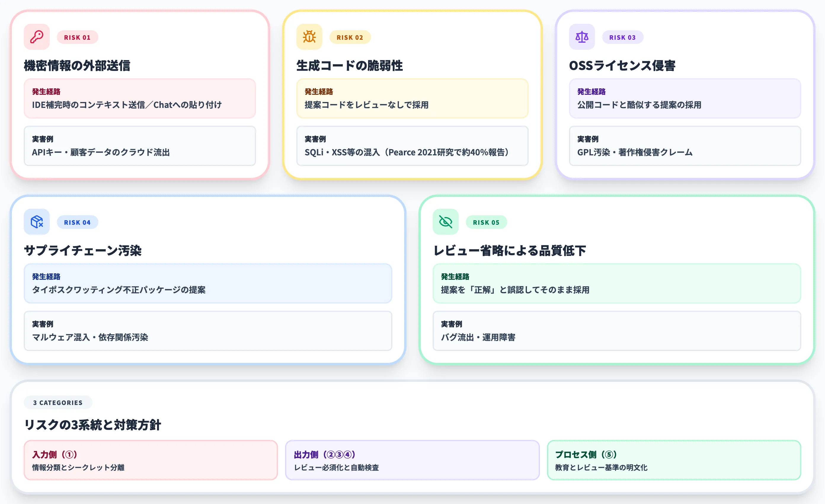
Task: Select the RISK 04 badge tab
Action: (x=77, y=222)
